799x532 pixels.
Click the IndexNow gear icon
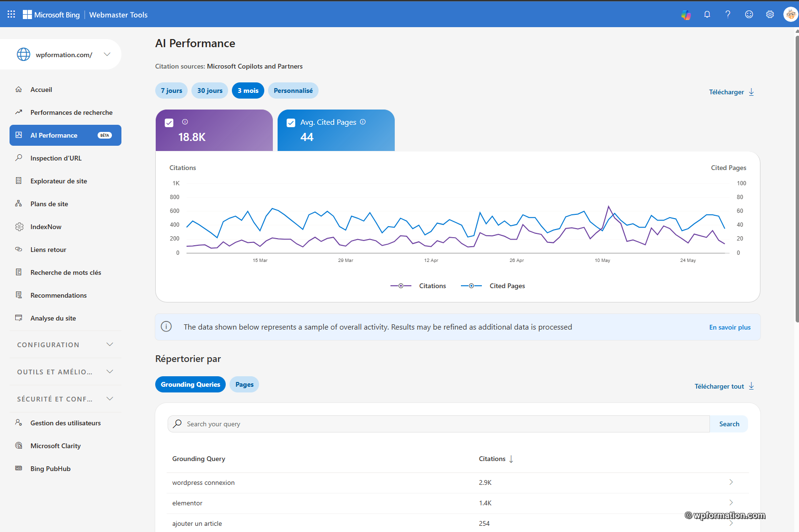tap(19, 227)
